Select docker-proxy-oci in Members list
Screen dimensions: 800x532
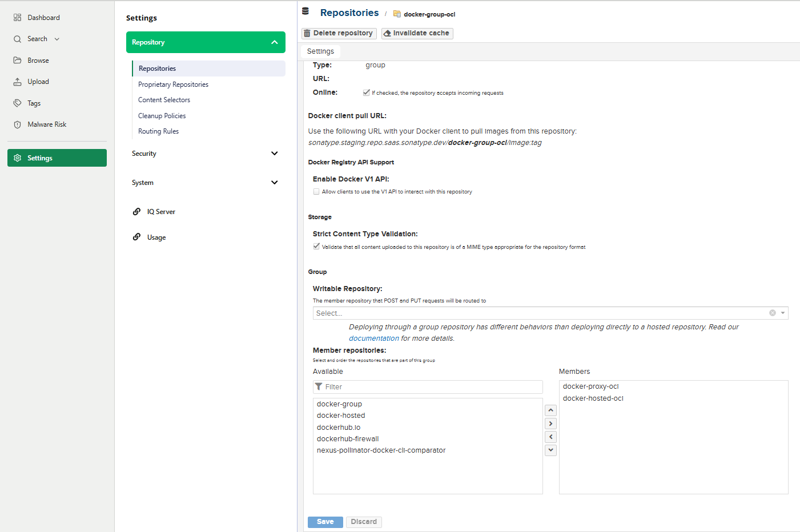pos(591,386)
